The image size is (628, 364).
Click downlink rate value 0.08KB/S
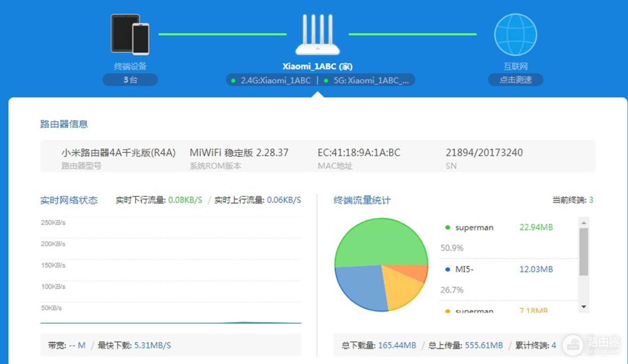tap(185, 200)
